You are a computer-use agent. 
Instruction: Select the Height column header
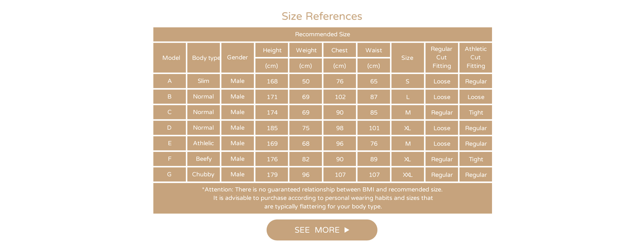click(272, 50)
